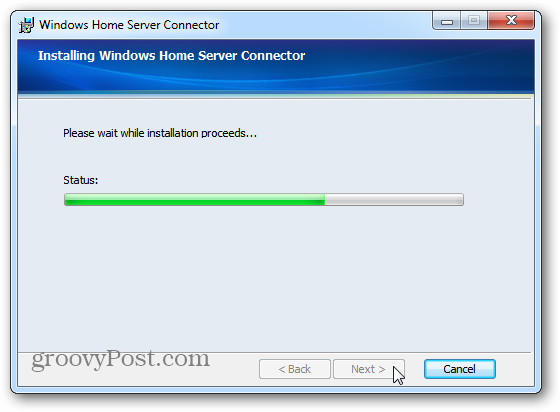Click the empty footer area left of Back

[138, 378]
